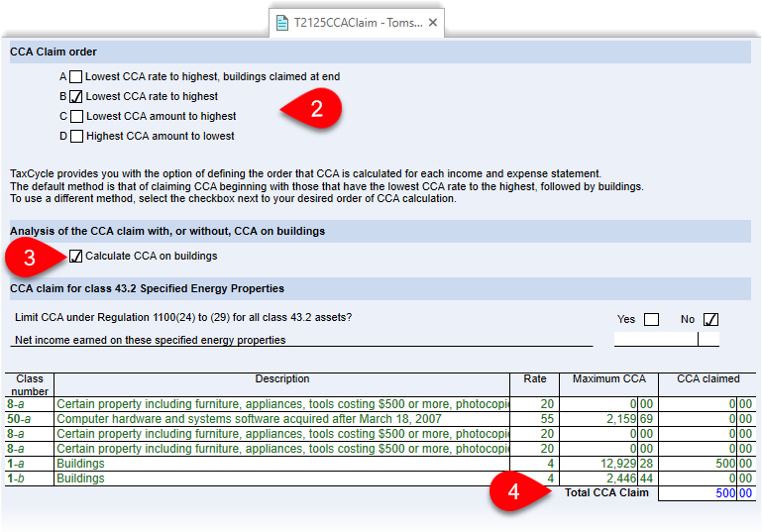Click Limit CCA under Regulation 1100(24) question text
The width and height of the screenshot is (762, 532).
[183, 317]
